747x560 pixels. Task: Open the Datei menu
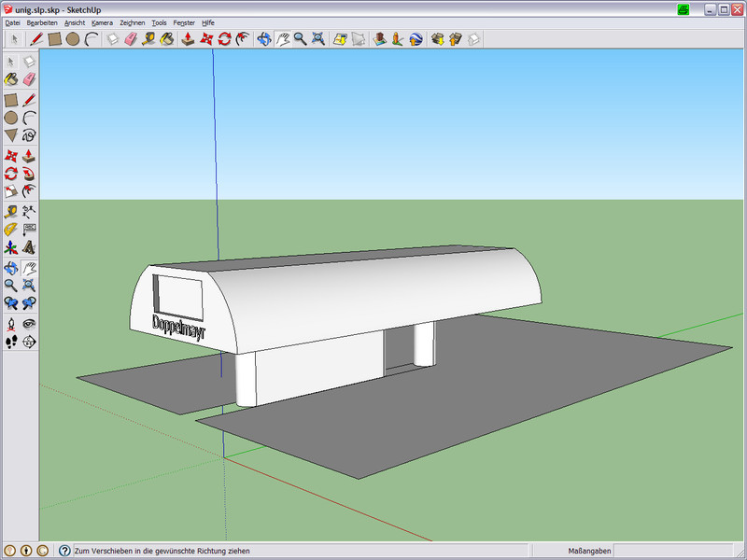point(12,22)
